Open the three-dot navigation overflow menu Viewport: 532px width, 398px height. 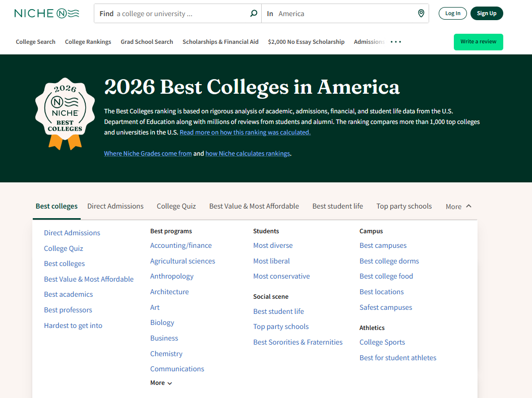point(396,42)
